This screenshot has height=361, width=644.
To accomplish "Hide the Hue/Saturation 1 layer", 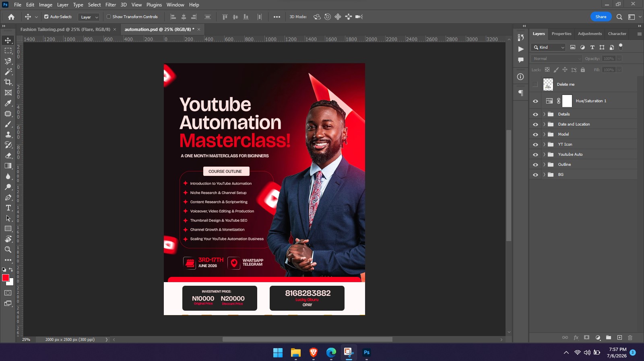I will [535, 101].
